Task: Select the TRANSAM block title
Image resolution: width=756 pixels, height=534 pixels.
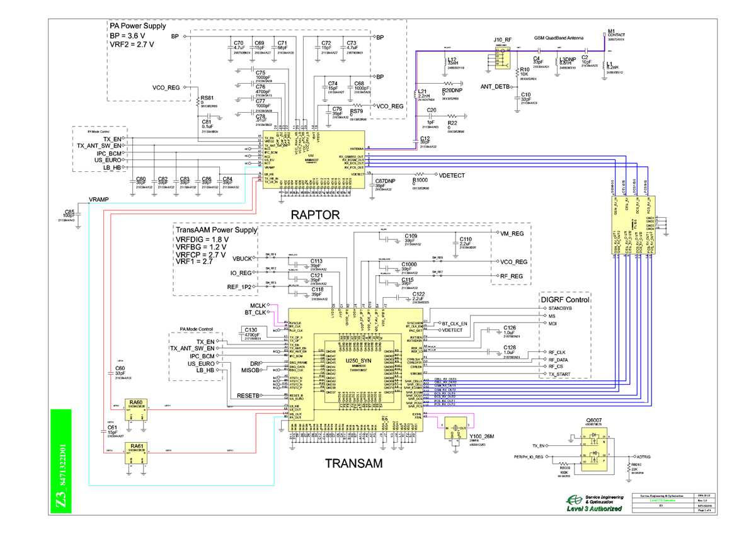Action: [353, 464]
